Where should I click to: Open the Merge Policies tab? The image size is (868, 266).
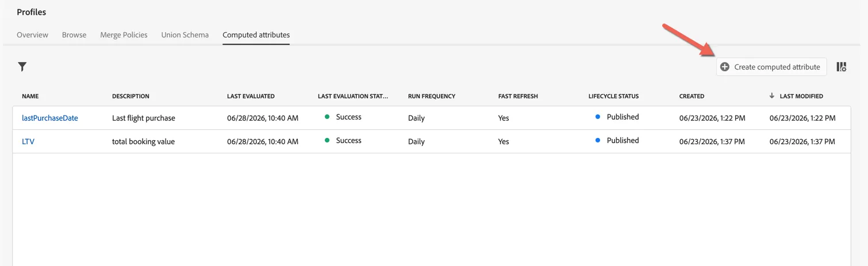point(124,35)
